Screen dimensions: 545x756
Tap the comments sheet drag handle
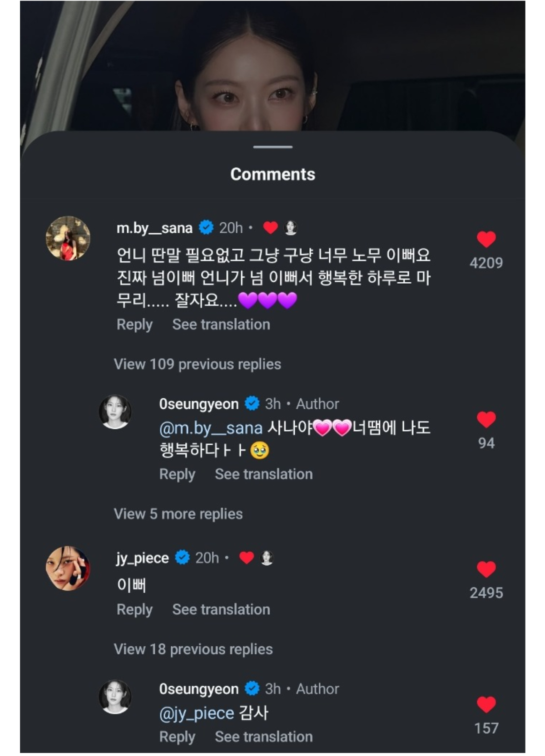click(x=272, y=147)
